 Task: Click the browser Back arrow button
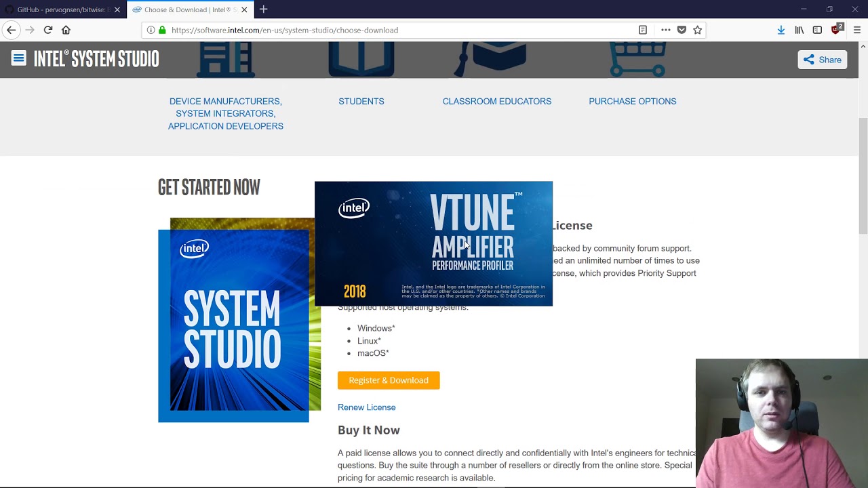click(x=11, y=30)
